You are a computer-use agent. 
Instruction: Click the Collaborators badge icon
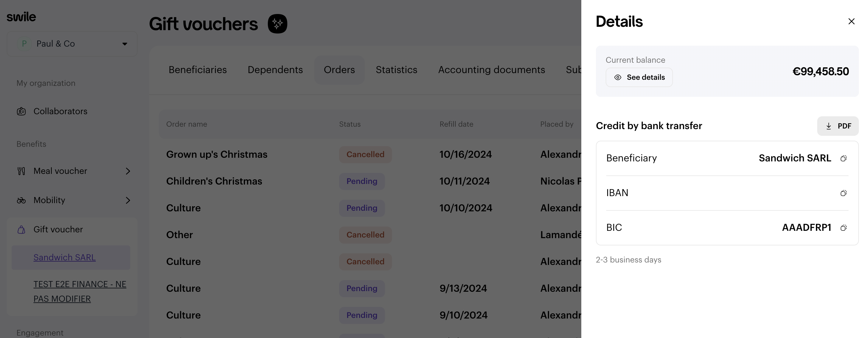[21, 111]
